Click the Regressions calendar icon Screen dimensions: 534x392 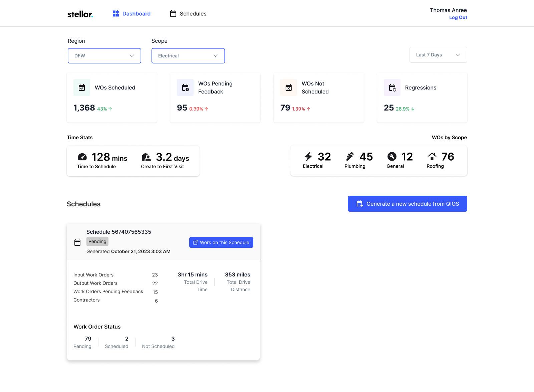[x=392, y=87]
